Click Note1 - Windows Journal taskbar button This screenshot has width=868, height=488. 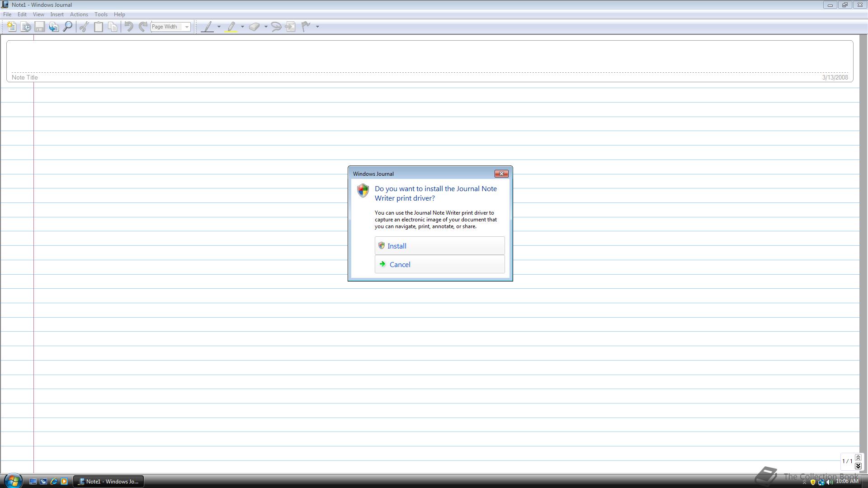coord(108,482)
